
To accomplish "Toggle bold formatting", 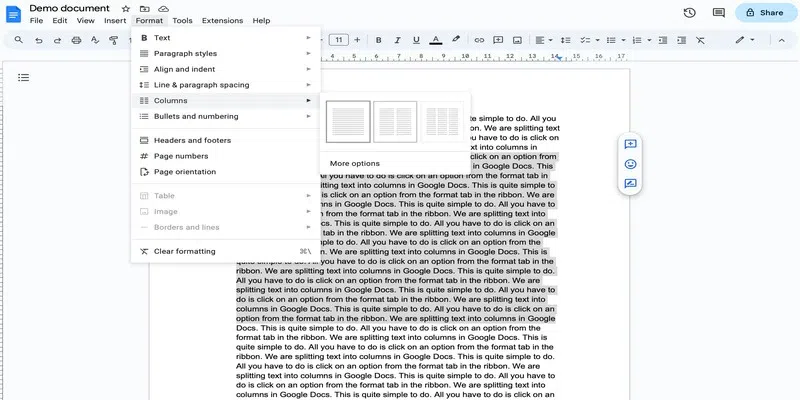I will click(x=379, y=40).
